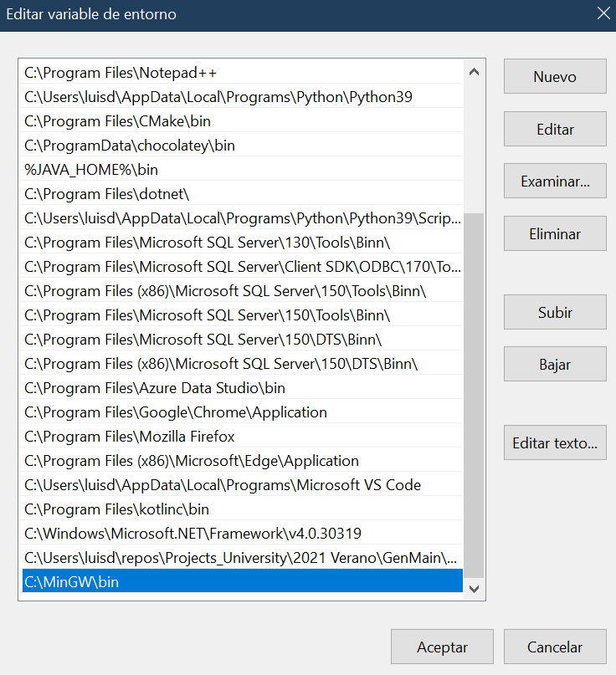This screenshot has height=675, width=616.
Task: Dismiss the dialog with Cancelar
Action: click(x=555, y=647)
